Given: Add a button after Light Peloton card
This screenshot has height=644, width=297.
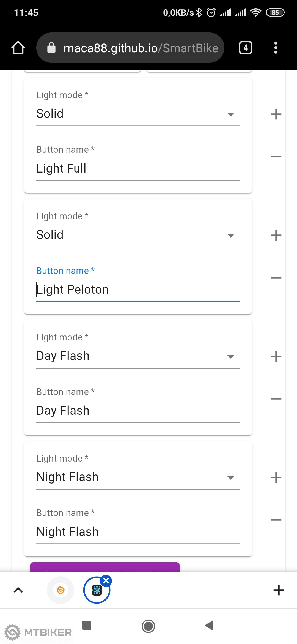Looking at the screenshot, I should (x=276, y=235).
